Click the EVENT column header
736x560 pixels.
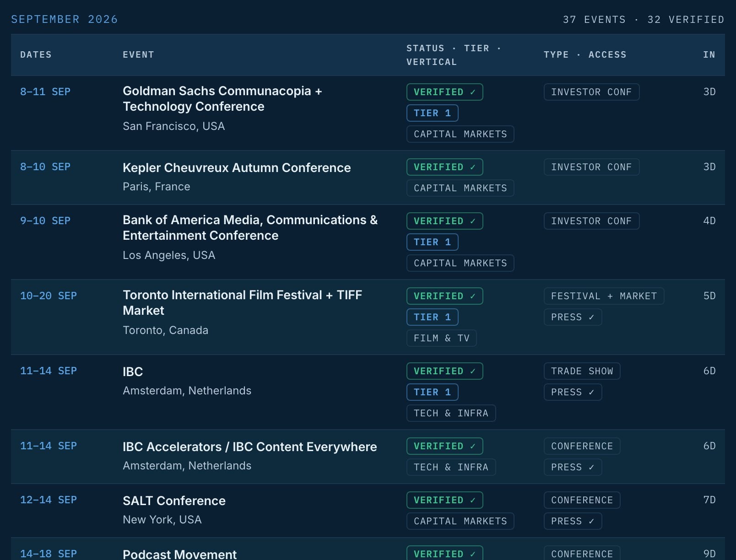(x=138, y=54)
